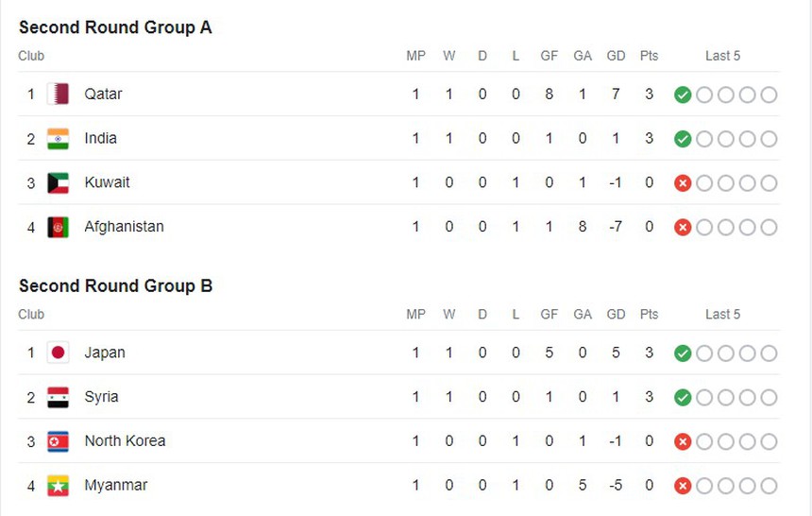This screenshot has width=812, height=516.
Task: Open the North Korea team link
Action: [x=125, y=440]
